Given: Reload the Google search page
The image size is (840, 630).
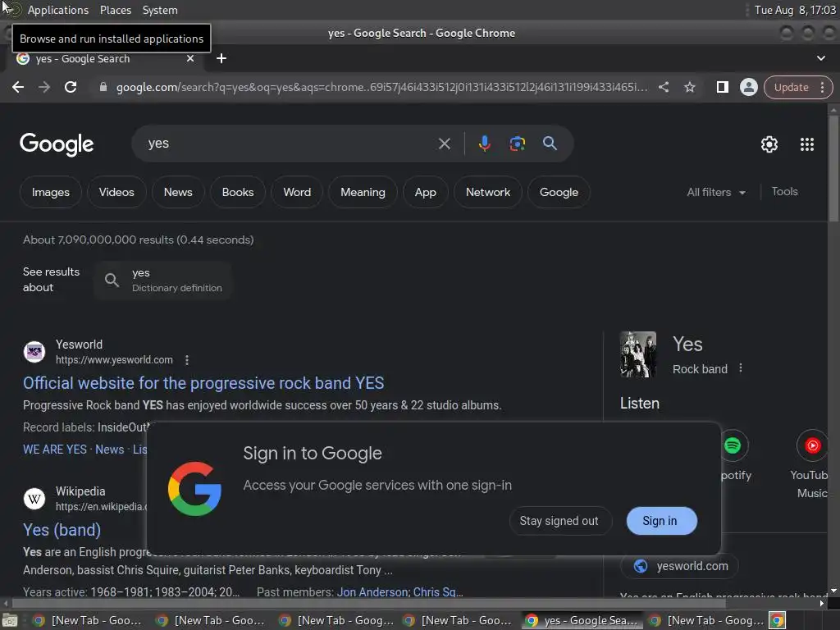Looking at the screenshot, I should (71, 87).
